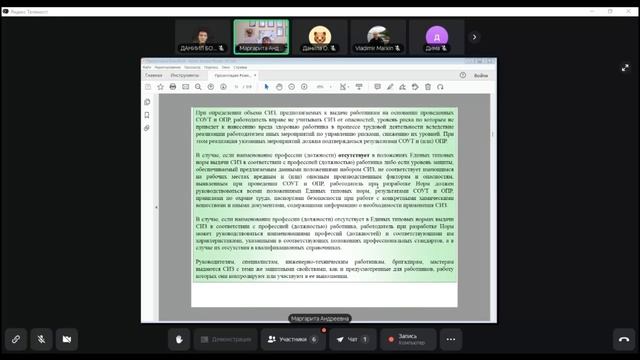Image resolution: width=640 pixels, height=360 pixels.
Task: Click the Запись recording button
Action: click(x=408, y=339)
